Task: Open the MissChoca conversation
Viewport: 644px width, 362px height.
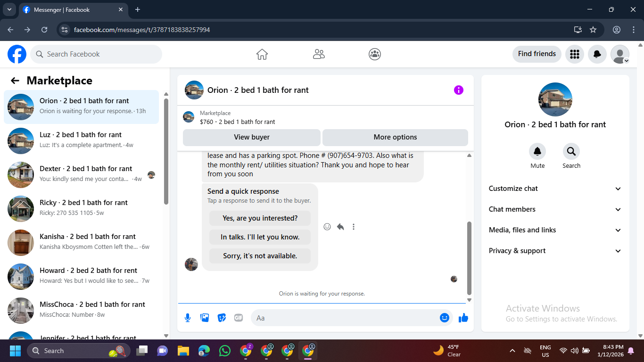Action: (81, 311)
